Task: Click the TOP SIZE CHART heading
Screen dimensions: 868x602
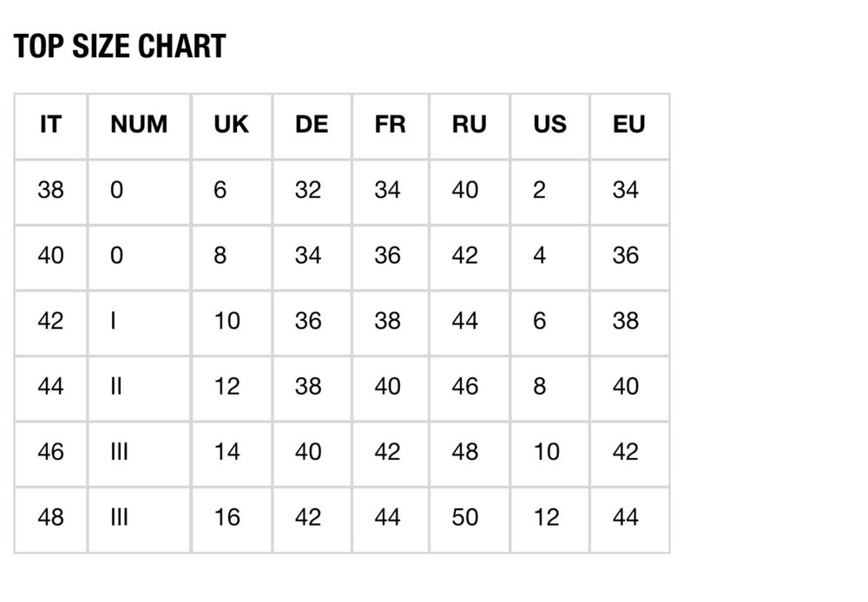Action: point(120,46)
